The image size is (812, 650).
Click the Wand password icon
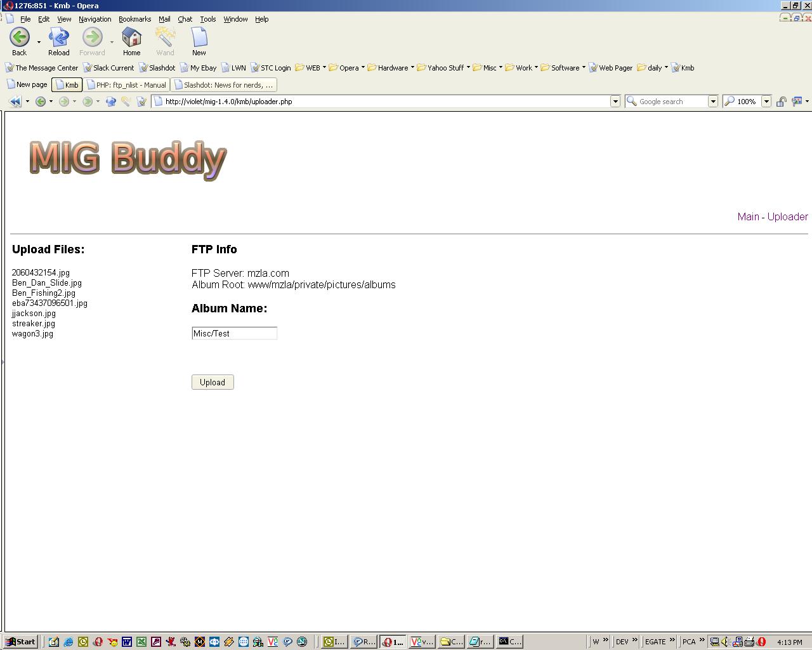[165, 42]
